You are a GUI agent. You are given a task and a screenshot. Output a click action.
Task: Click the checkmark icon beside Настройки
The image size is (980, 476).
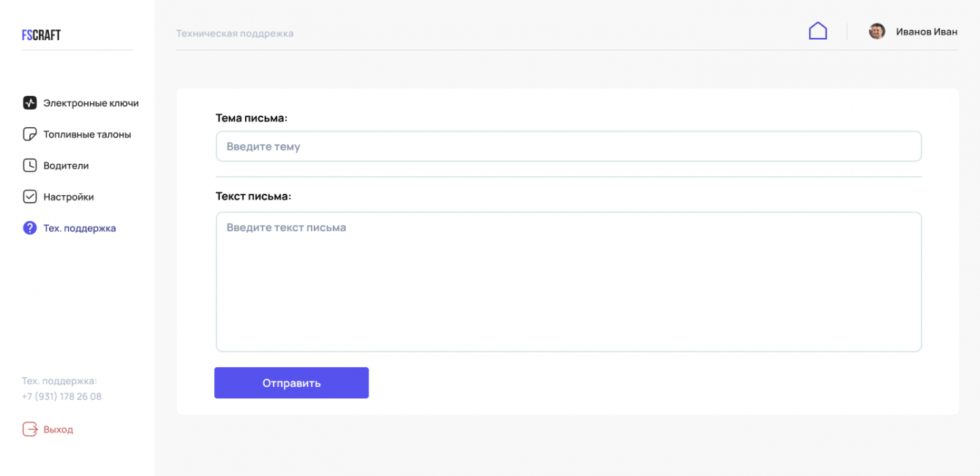(29, 197)
